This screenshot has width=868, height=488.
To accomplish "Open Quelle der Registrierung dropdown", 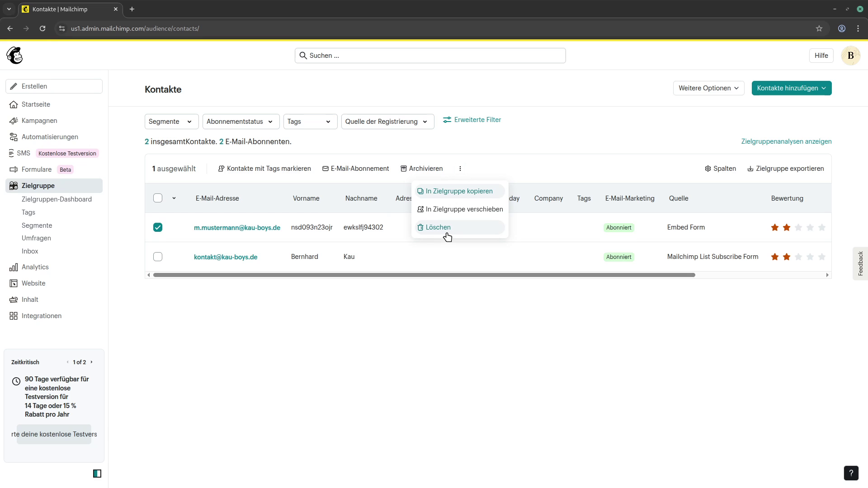I will click(387, 122).
